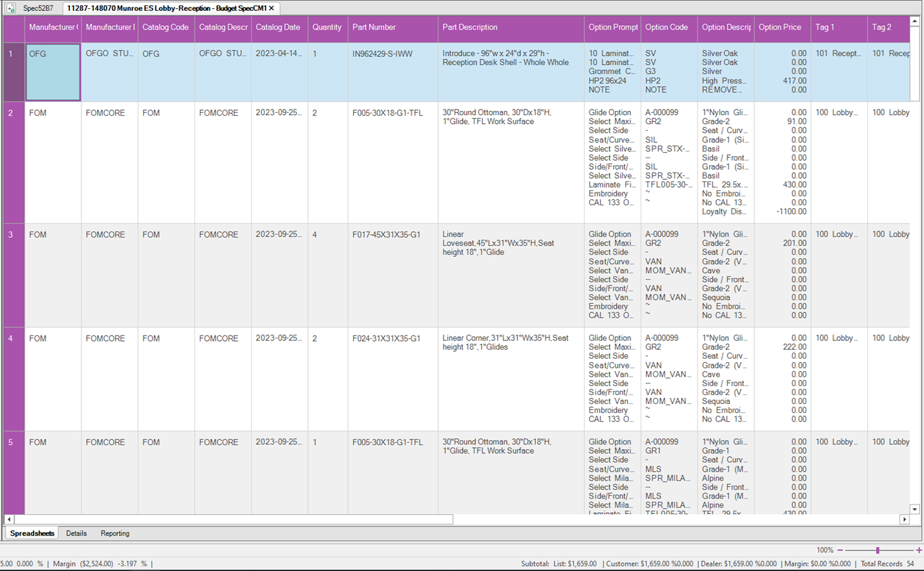Click the Tag 2 column header
Screen dimensions: 924x571
click(x=888, y=27)
